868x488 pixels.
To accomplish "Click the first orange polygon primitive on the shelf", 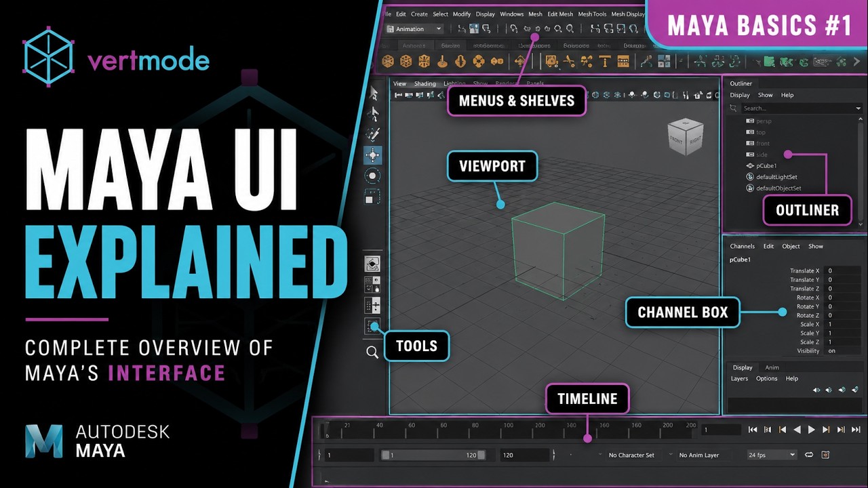I will coord(388,61).
